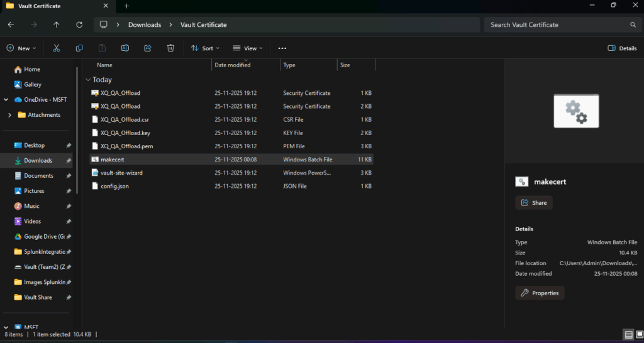644x343 pixels.
Task: Click the Rename icon in toolbar
Action: click(x=125, y=48)
